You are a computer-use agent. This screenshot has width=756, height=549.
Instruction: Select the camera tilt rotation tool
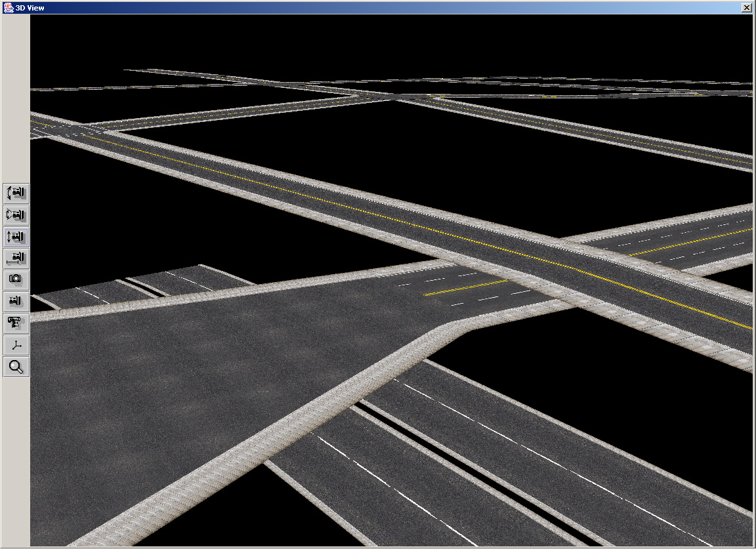(x=16, y=193)
